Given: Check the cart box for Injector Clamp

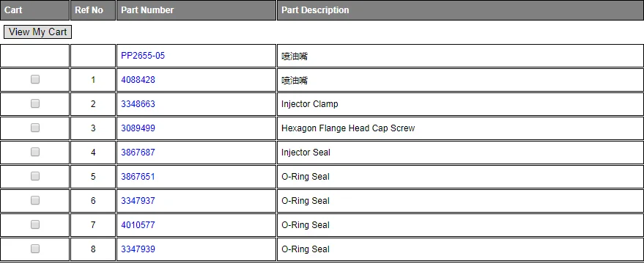Looking at the screenshot, I should pyautogui.click(x=35, y=103).
